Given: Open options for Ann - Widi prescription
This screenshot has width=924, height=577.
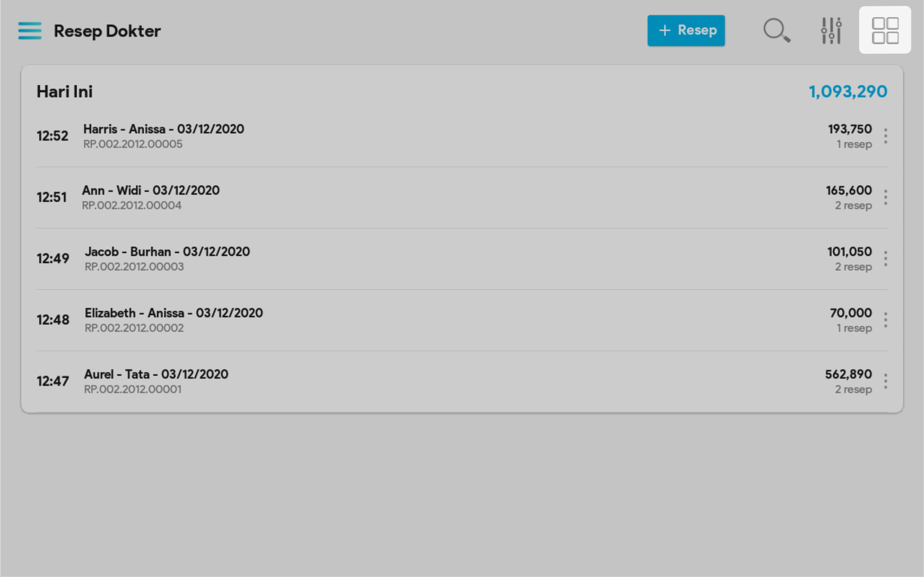Looking at the screenshot, I should click(x=886, y=197).
